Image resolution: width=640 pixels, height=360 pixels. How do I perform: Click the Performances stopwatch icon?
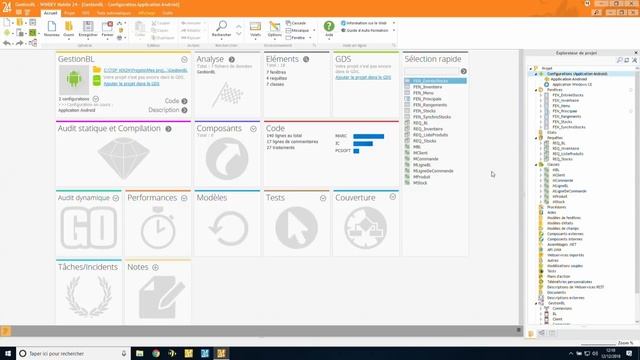158,228
